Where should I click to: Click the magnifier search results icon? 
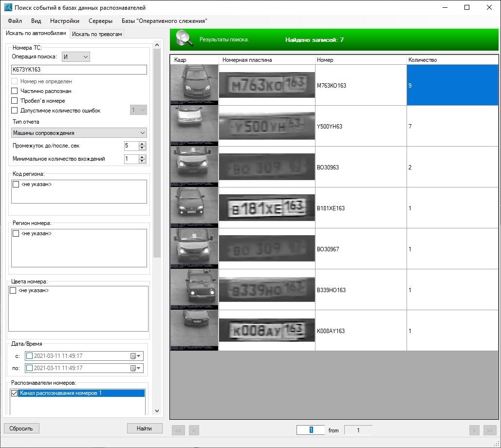(x=185, y=38)
